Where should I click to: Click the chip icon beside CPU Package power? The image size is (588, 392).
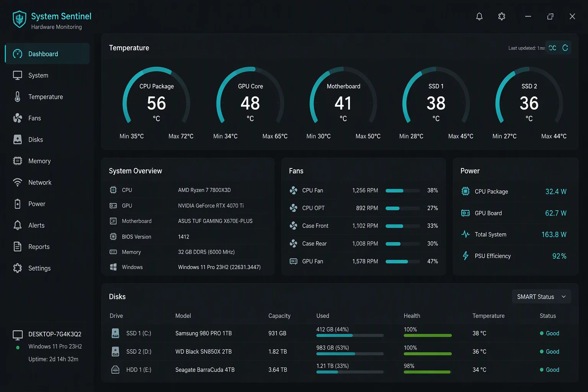465,191
